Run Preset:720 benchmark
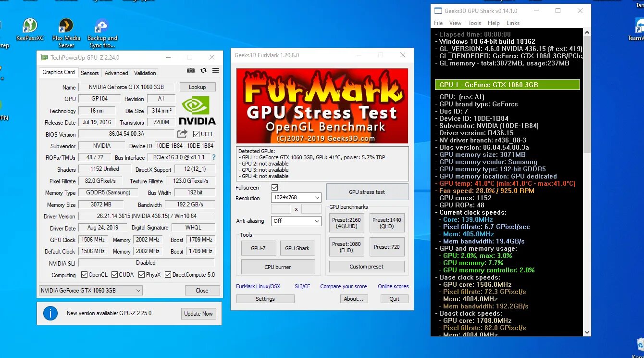 pos(387,247)
